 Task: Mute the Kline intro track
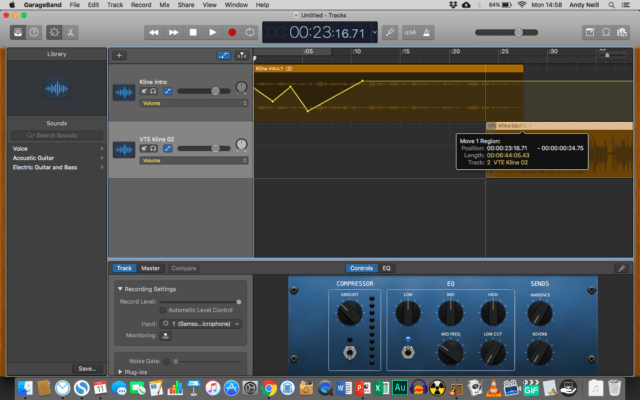click(x=144, y=91)
